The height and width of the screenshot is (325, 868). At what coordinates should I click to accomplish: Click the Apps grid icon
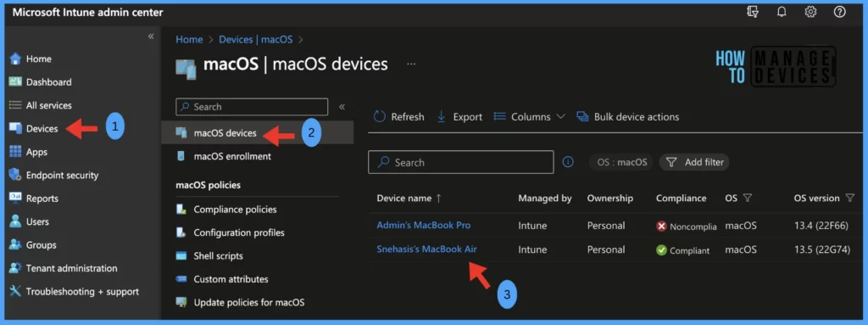(15, 152)
